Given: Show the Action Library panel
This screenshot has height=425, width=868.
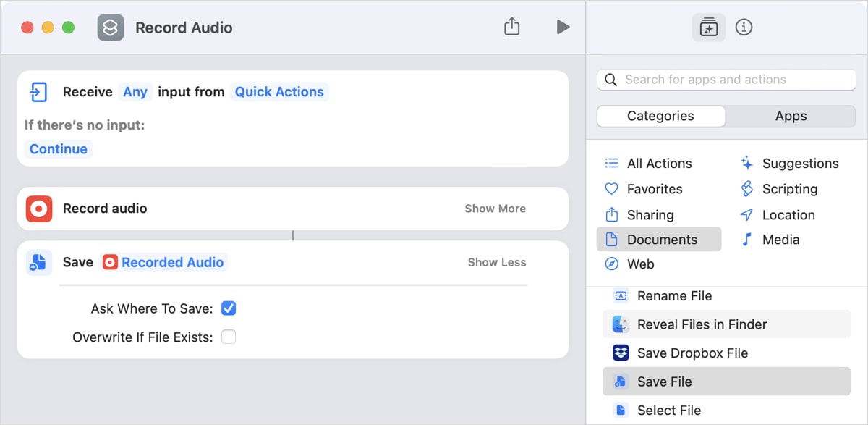Looking at the screenshot, I should 708,27.
